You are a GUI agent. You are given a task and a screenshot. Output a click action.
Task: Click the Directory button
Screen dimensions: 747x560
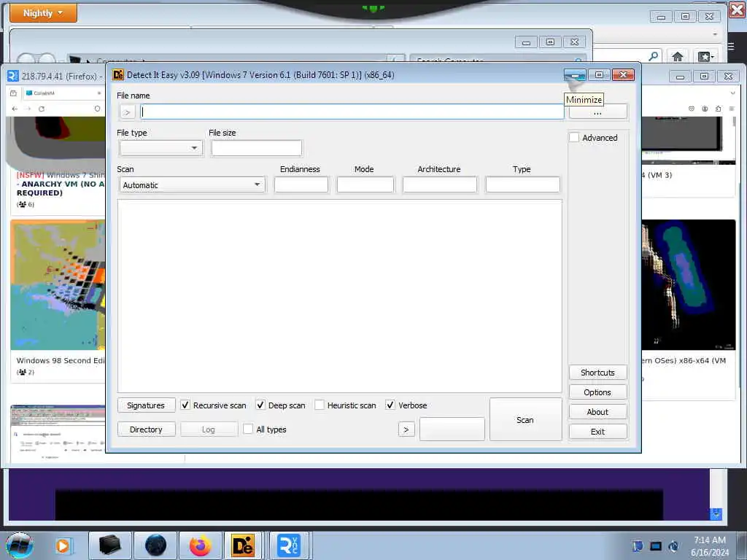[x=146, y=429]
